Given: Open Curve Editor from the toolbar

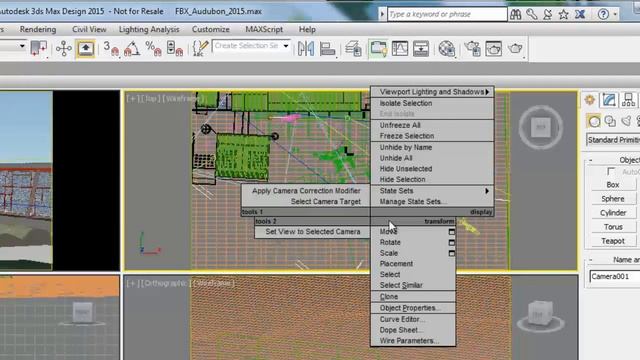Looking at the screenshot, I should coord(400,49).
